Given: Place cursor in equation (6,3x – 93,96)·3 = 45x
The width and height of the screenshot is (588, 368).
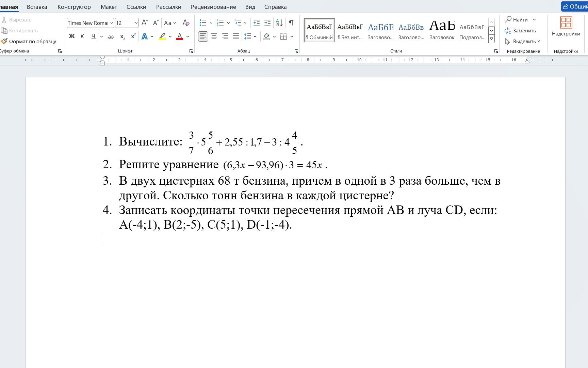Looking at the screenshot, I should pyautogui.click(x=273, y=165).
